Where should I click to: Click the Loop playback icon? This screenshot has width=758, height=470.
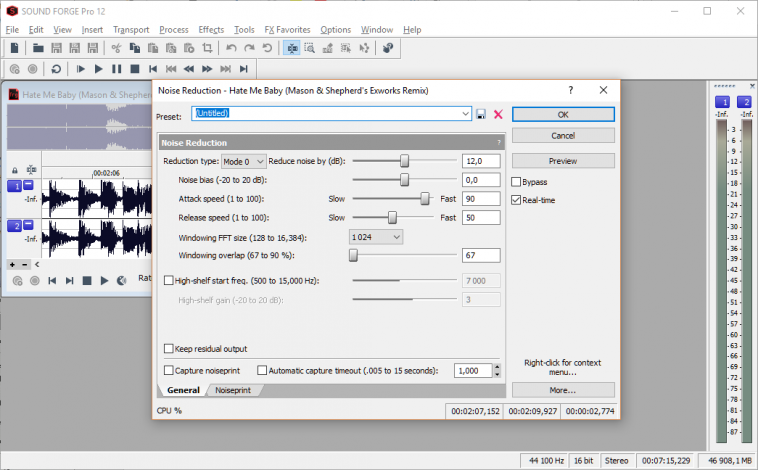pos(55,69)
